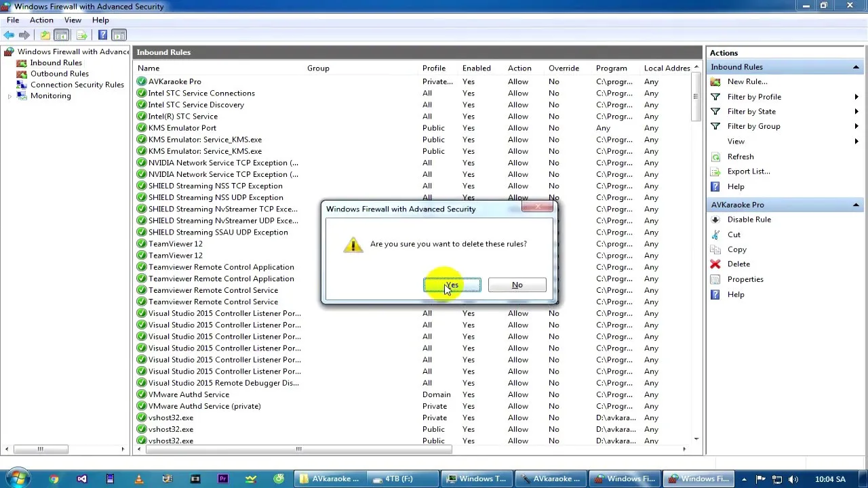868x488 pixels.
Task: Click the volume speaker tray icon
Action: 793,479
